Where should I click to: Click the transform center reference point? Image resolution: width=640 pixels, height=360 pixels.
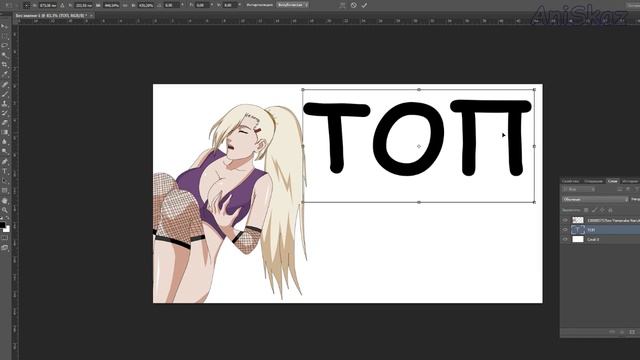(x=419, y=146)
